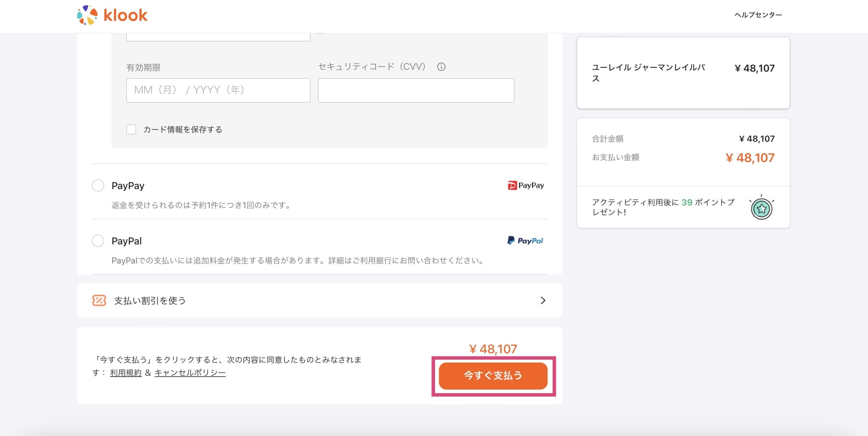Select the PayPal radio button
Viewport: 868px width, 436px height.
98,241
